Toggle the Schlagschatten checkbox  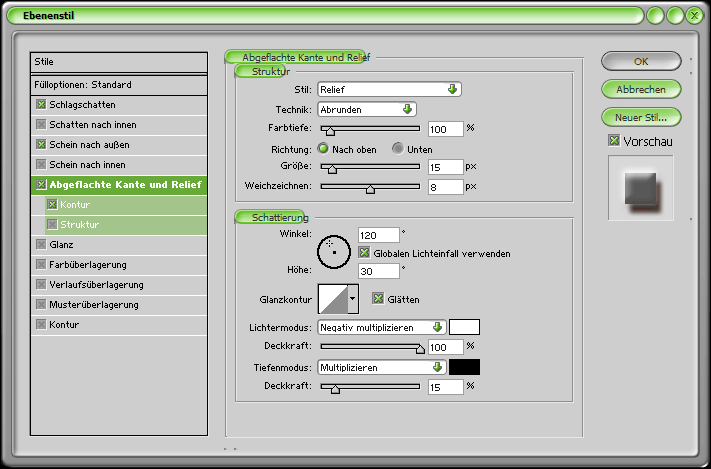click(x=41, y=105)
